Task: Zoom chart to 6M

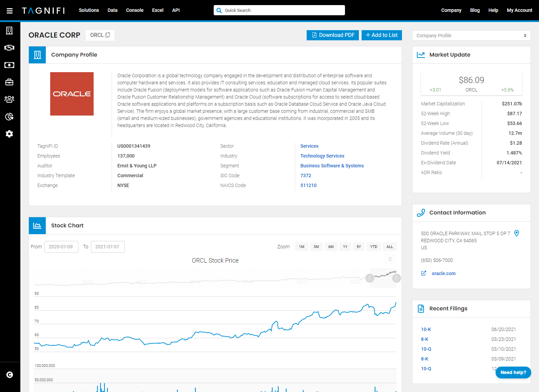Action: [x=331, y=247]
